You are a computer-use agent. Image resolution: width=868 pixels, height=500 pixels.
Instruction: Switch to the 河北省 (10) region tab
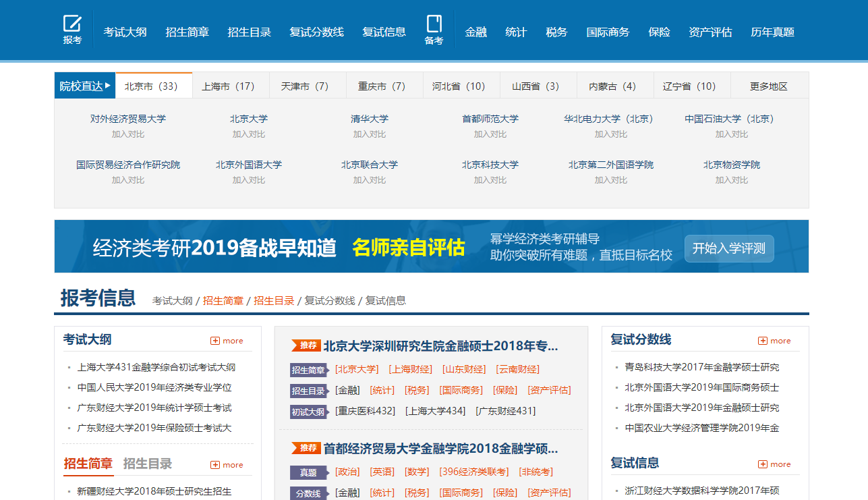point(461,86)
